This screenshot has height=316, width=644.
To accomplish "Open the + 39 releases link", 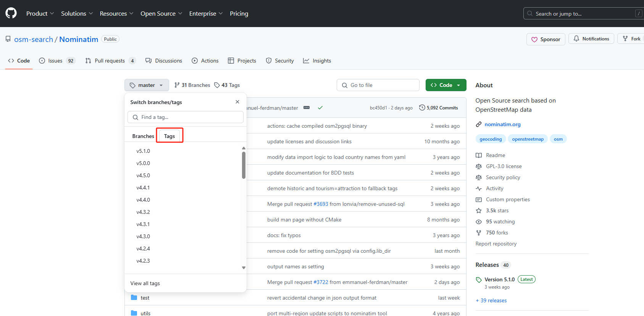I will pos(491,300).
